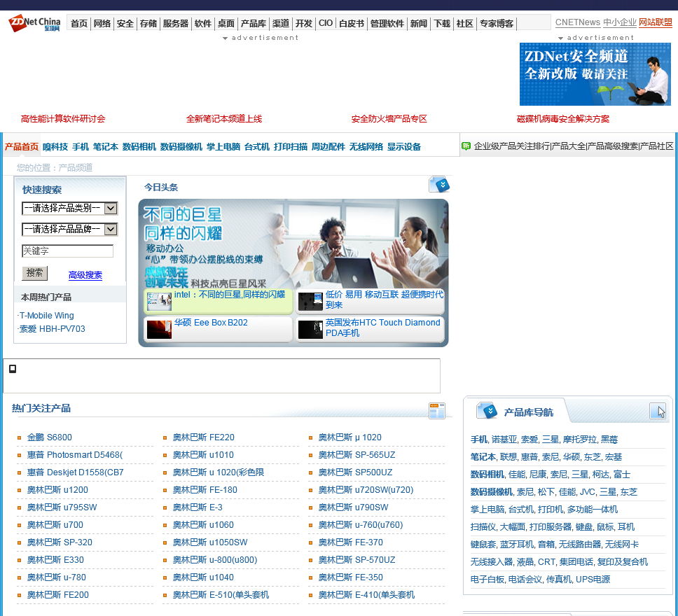Open the 奥林巴斯 E-3 product link
The height and width of the screenshot is (616, 678).
(x=198, y=507)
